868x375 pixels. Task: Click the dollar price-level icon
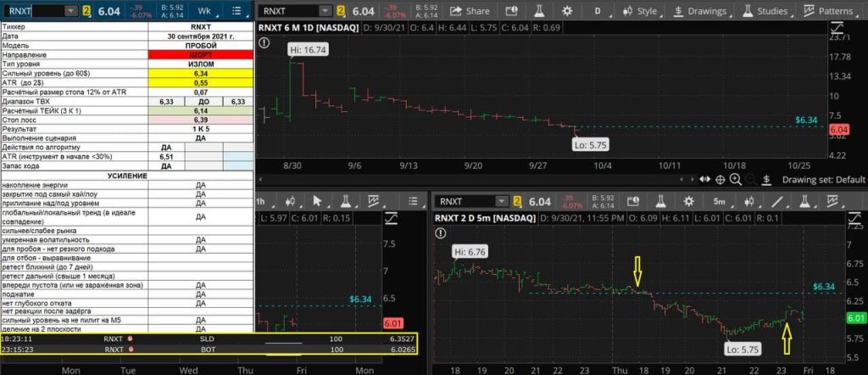766,179
